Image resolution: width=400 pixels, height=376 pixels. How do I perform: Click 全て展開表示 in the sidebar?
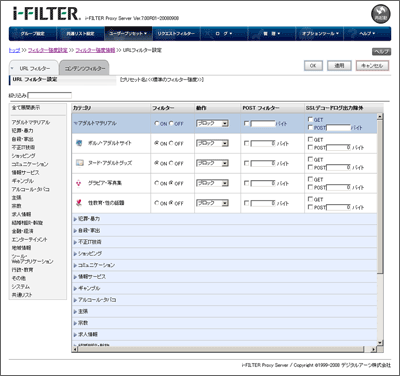(x=26, y=108)
